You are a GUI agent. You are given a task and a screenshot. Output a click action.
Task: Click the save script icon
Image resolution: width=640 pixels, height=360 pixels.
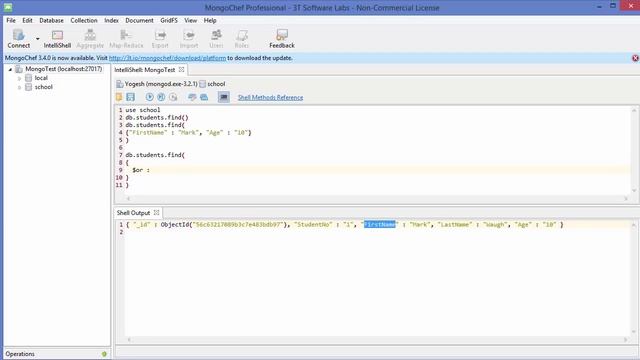(x=130, y=97)
